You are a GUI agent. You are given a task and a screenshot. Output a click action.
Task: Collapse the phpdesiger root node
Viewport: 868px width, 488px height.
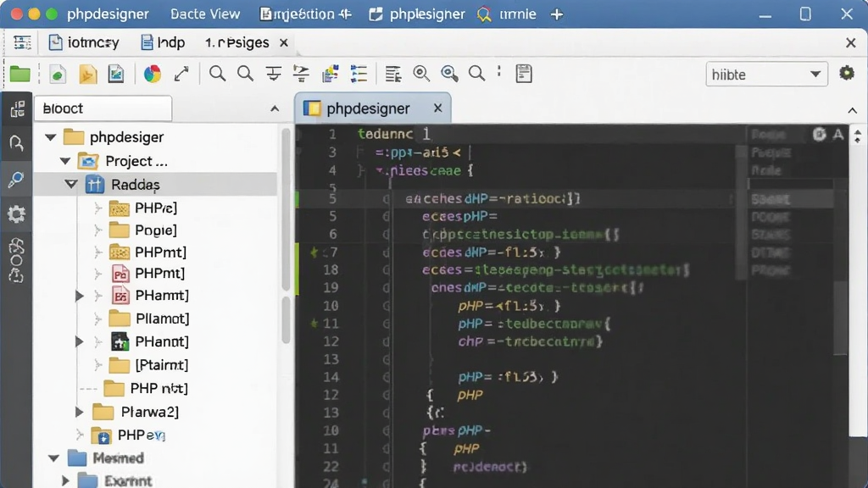(51, 136)
